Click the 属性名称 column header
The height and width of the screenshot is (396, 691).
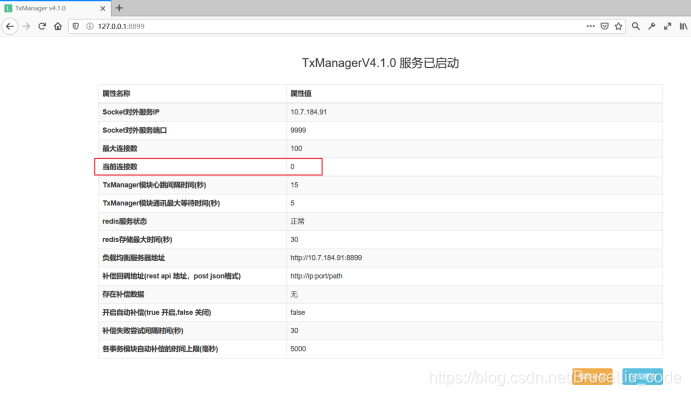116,93
